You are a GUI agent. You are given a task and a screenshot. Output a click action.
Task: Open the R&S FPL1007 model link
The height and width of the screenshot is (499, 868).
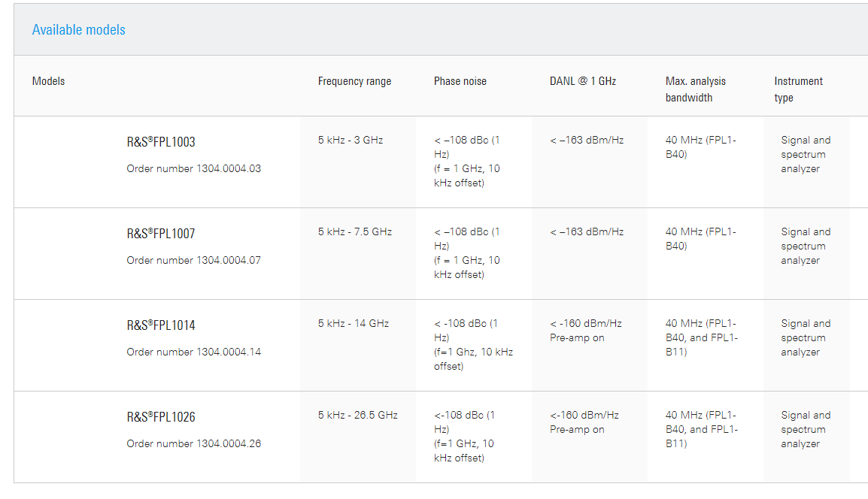pos(161,234)
